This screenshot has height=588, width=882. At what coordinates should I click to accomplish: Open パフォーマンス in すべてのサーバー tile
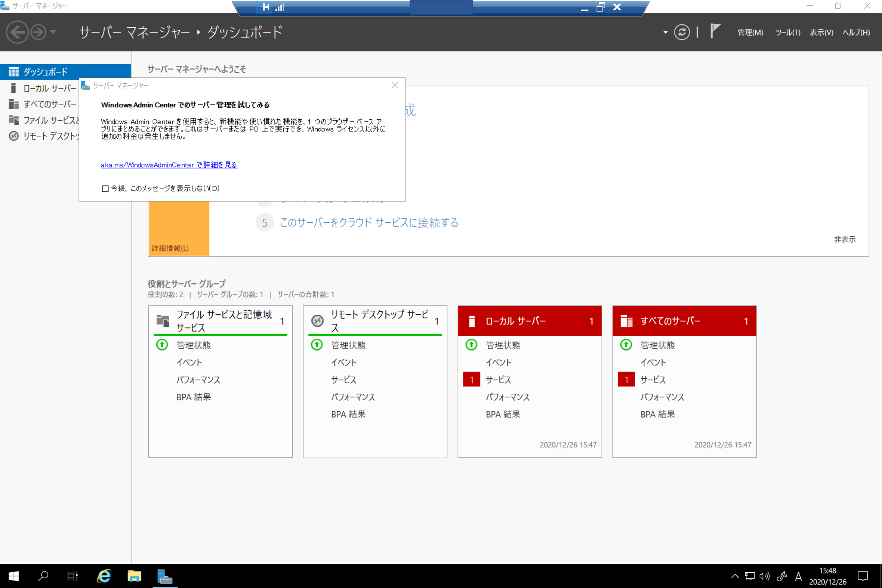pyautogui.click(x=662, y=397)
